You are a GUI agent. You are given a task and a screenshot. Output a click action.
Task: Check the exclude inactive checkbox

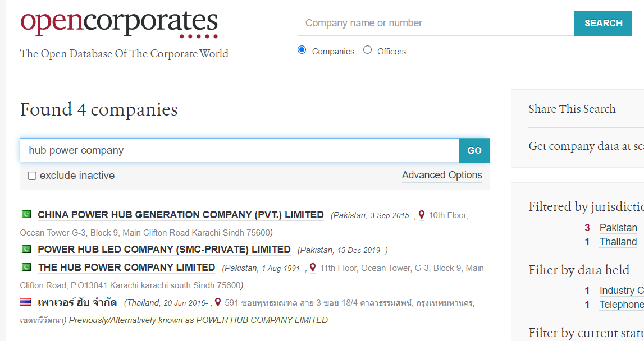click(x=32, y=176)
